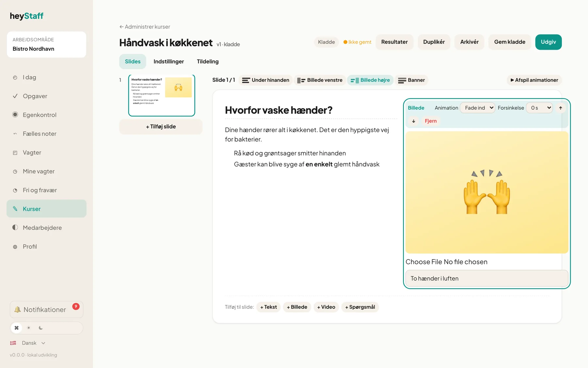Image resolution: width=588 pixels, height=368 pixels.
Task: Switch to light theme sun icon
Action: (29, 328)
